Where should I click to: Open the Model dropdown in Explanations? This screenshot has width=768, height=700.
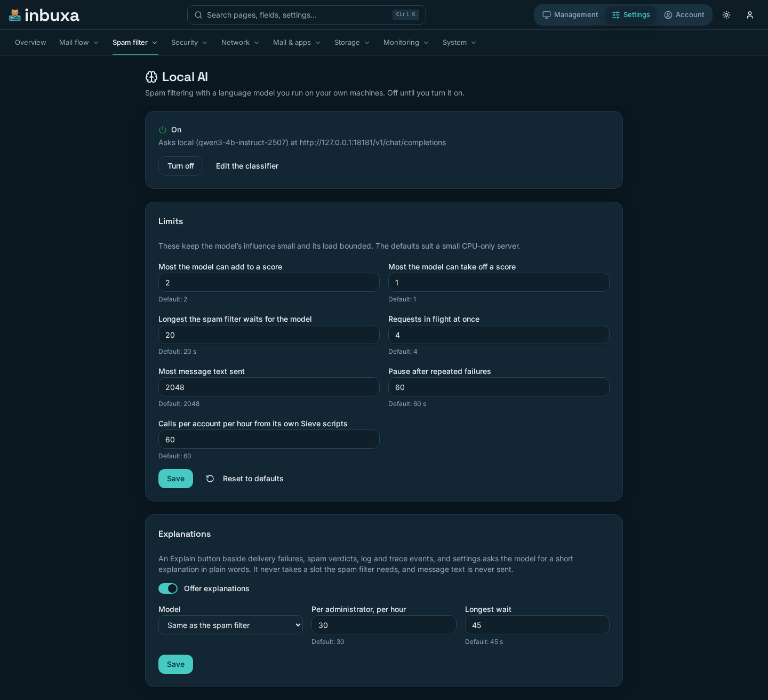tap(230, 625)
